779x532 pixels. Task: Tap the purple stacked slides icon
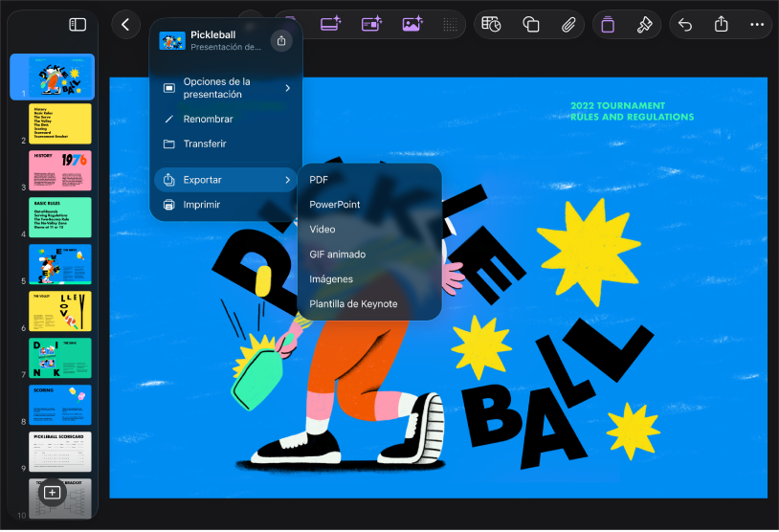click(x=608, y=24)
